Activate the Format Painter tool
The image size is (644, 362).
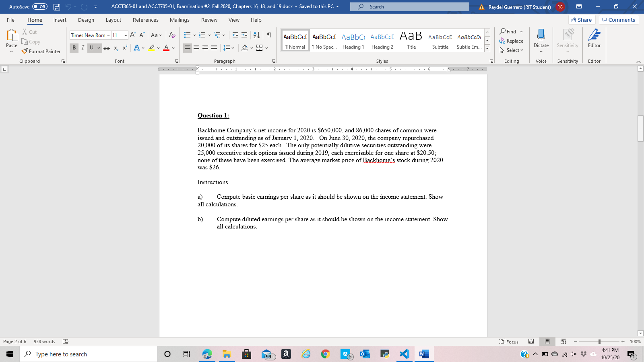click(41, 51)
